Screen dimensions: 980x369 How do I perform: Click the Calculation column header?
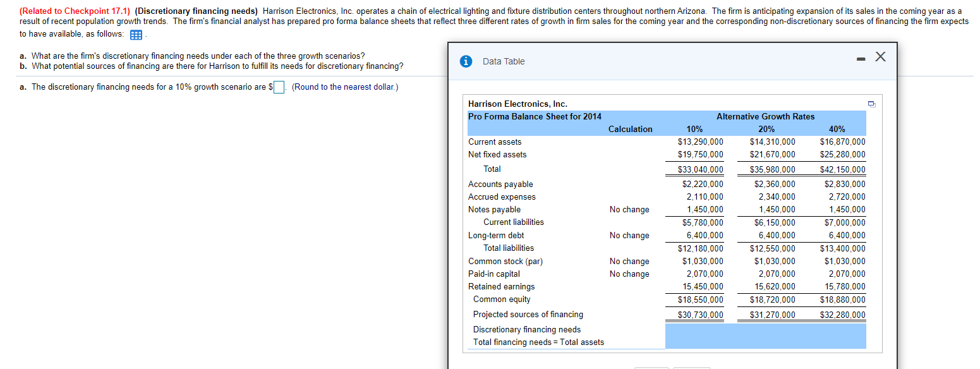(x=630, y=129)
